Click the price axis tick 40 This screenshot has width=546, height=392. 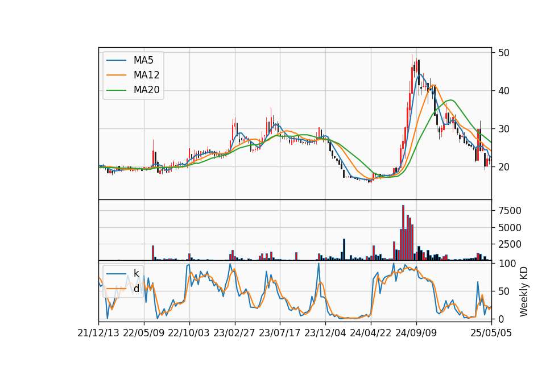503,91
